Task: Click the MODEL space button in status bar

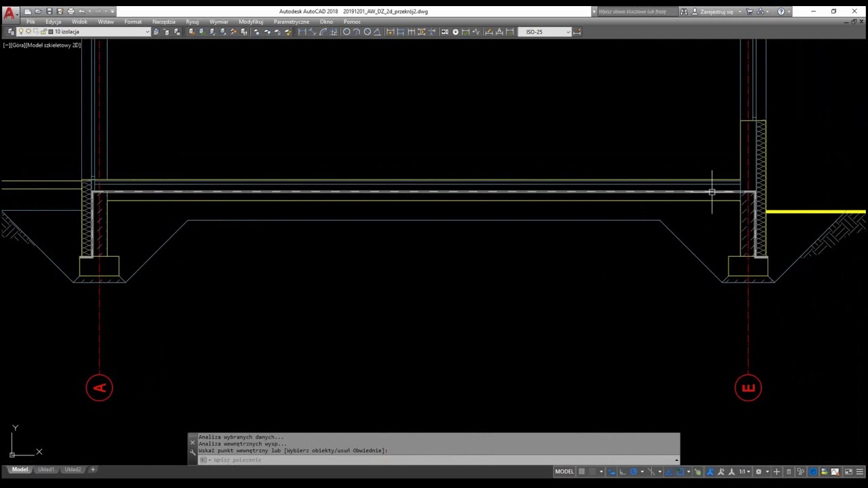Action: pyautogui.click(x=565, y=472)
